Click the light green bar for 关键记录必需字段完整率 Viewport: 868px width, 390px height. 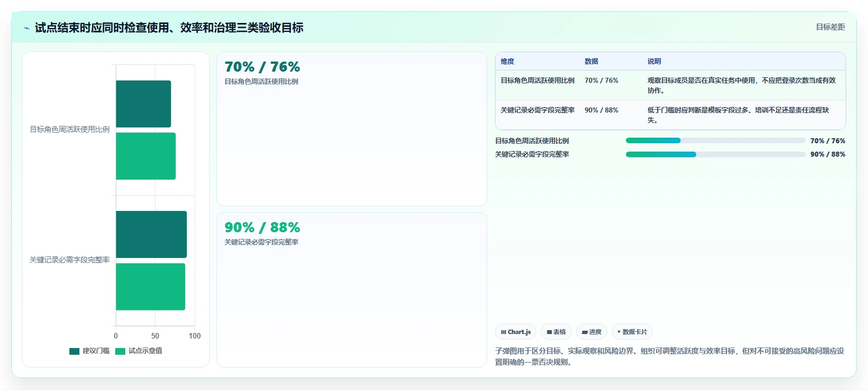tap(150, 286)
